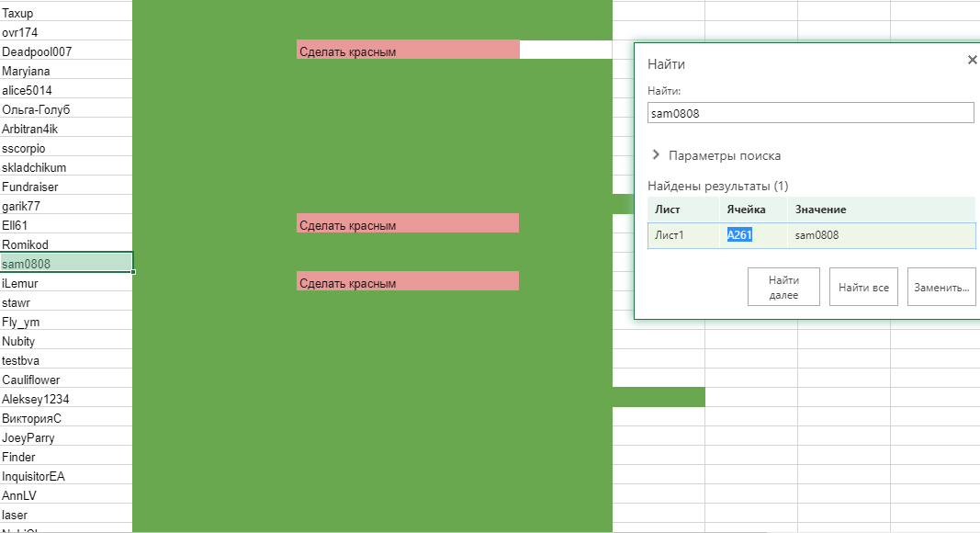Select the iLemur cell
Screen dimensions: 980x533
coord(66,283)
